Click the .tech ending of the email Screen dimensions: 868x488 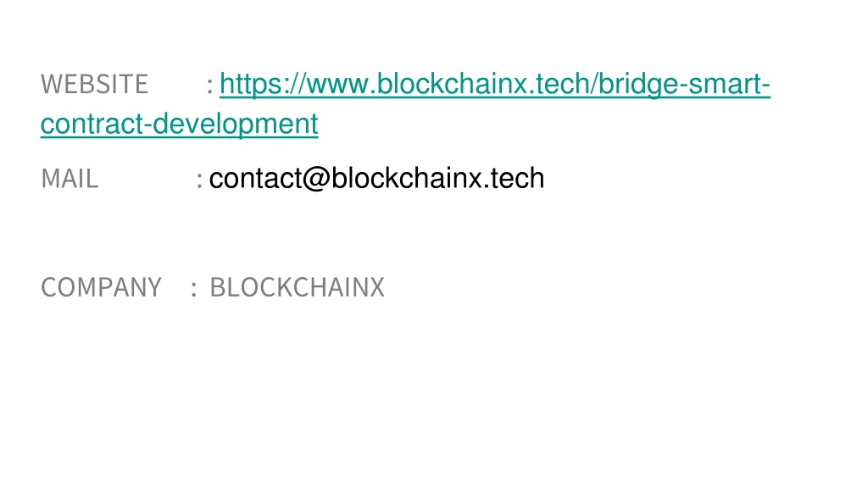click(515, 178)
